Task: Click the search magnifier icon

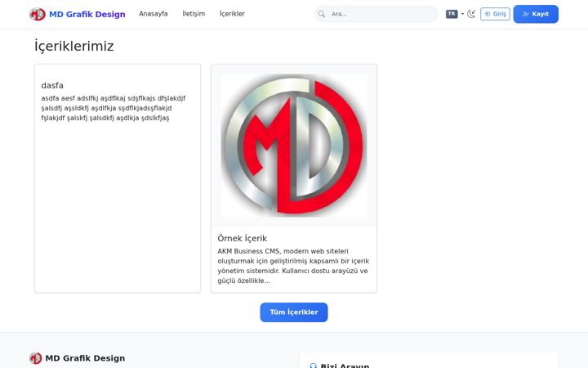Action: tap(322, 14)
